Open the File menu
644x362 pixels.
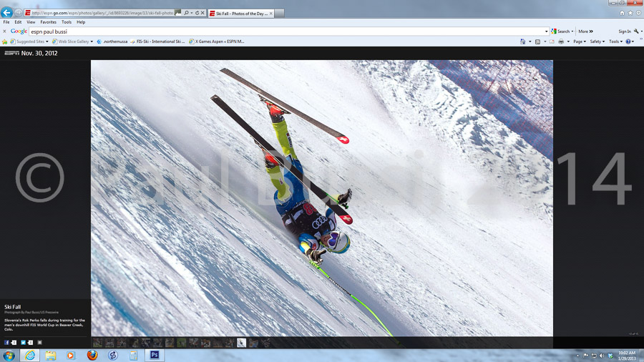(6, 22)
